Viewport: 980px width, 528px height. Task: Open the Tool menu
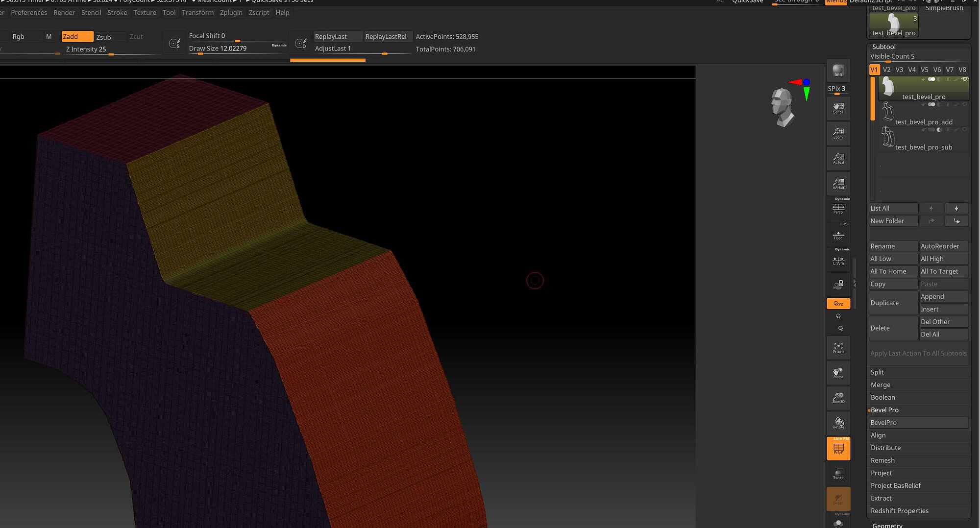169,12
